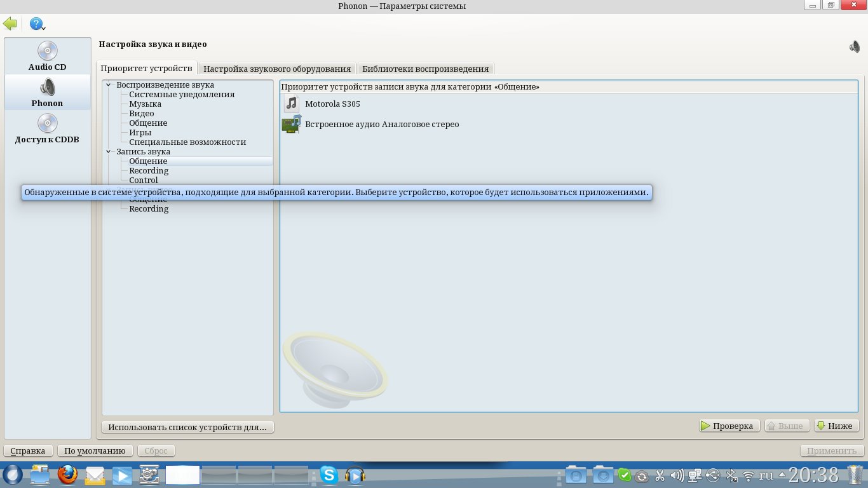Select the Воспроизведение звука tree heading
The image size is (868, 488).
click(165, 85)
